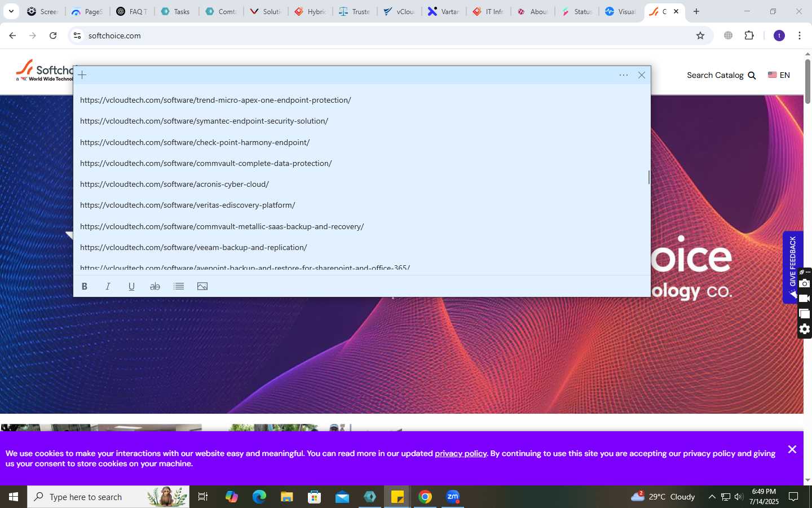Image resolution: width=812 pixels, height=508 pixels.
Task: Click the veeam-backup-and-replication URL line
Action: click(x=193, y=247)
